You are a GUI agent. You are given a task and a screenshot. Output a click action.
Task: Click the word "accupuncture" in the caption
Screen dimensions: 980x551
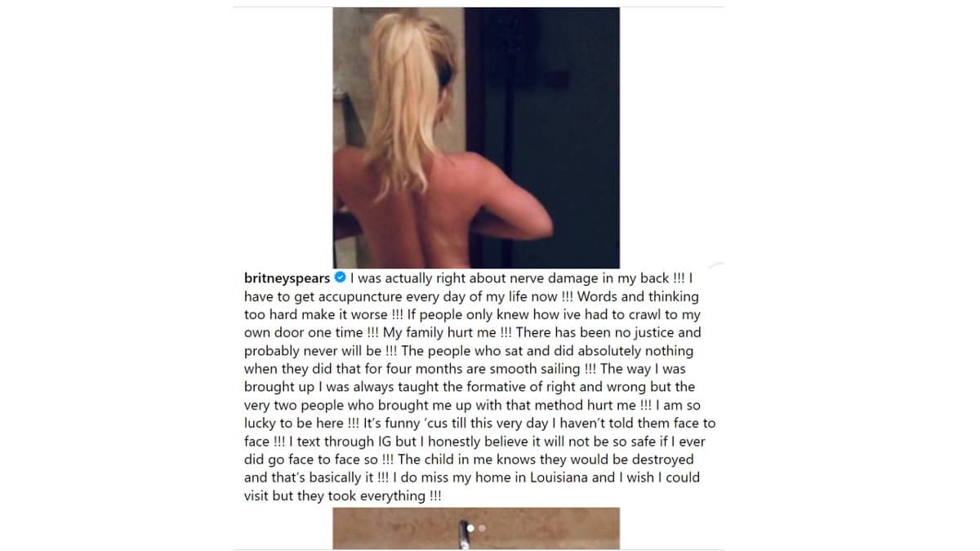357,296
